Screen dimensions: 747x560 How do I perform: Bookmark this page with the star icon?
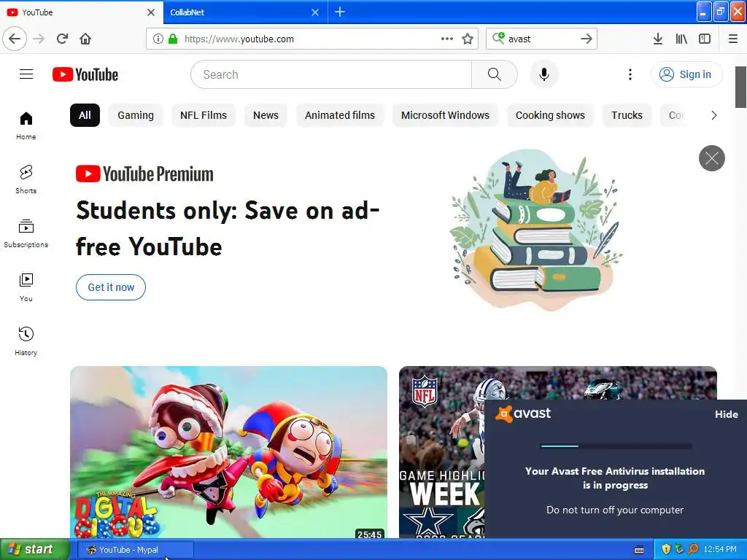(x=468, y=39)
